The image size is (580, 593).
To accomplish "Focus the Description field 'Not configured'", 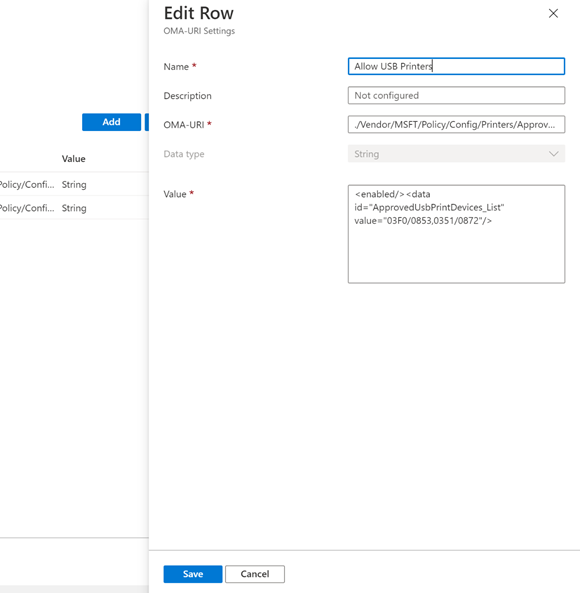I will [x=456, y=95].
